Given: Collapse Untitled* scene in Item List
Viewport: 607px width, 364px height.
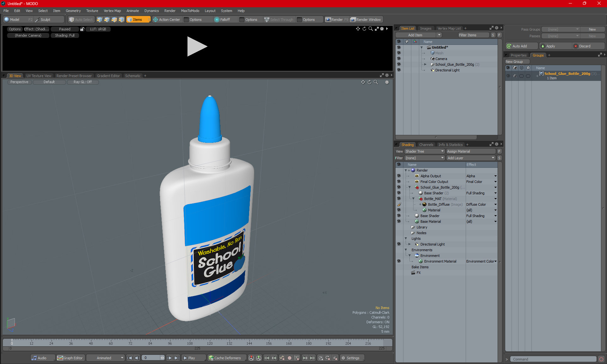Looking at the screenshot, I should click(x=421, y=47).
